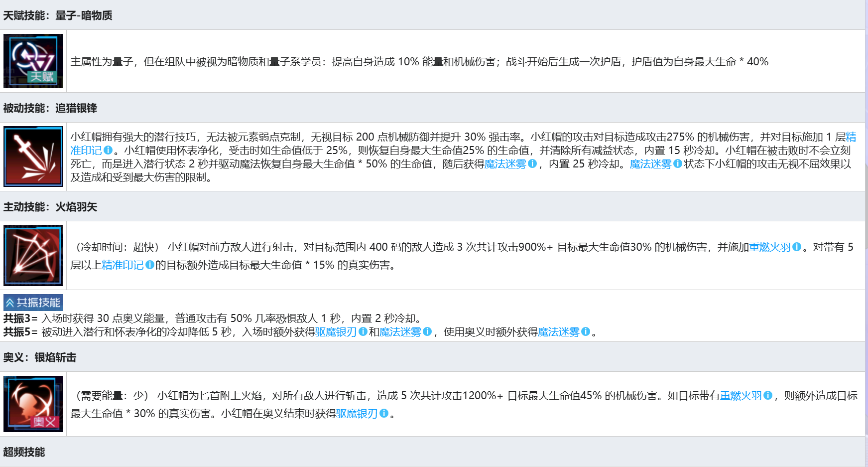Click the （冷却时间：超快） text
Image resolution: width=868 pixels, height=467 pixels.
[118, 247]
